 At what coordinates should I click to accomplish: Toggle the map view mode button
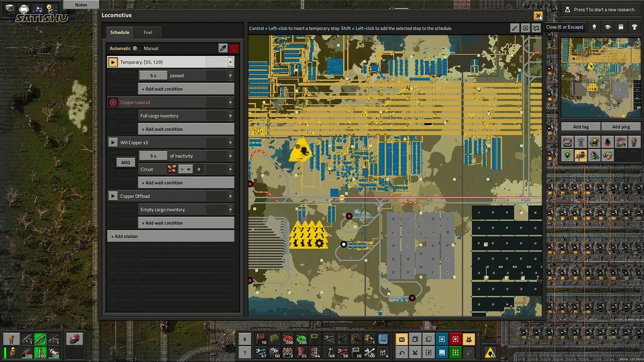click(x=536, y=28)
